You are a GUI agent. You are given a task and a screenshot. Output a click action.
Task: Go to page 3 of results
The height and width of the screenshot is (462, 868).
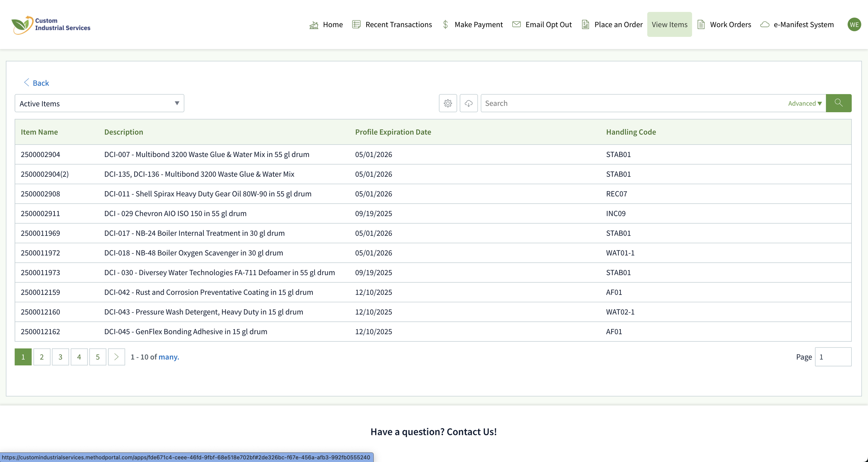60,357
